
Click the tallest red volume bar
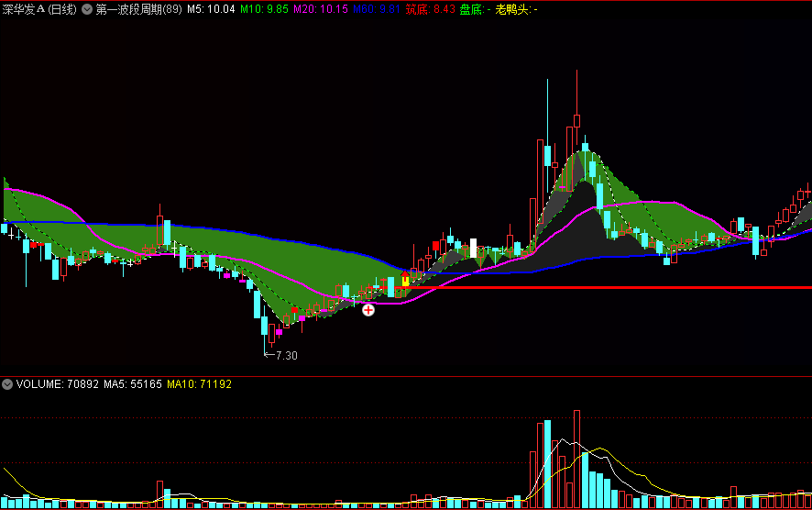click(x=576, y=460)
